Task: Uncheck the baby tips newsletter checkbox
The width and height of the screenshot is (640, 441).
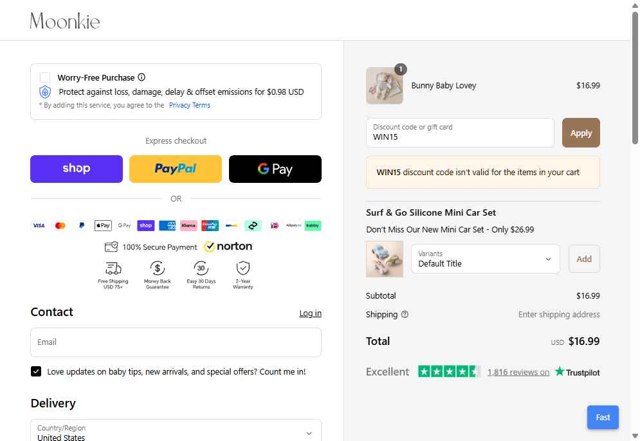Action: 36,371
